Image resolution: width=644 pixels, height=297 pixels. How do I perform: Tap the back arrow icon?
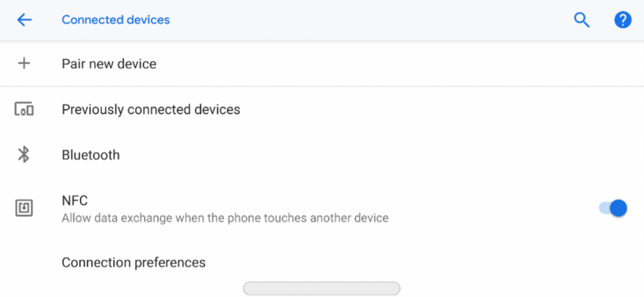point(24,20)
